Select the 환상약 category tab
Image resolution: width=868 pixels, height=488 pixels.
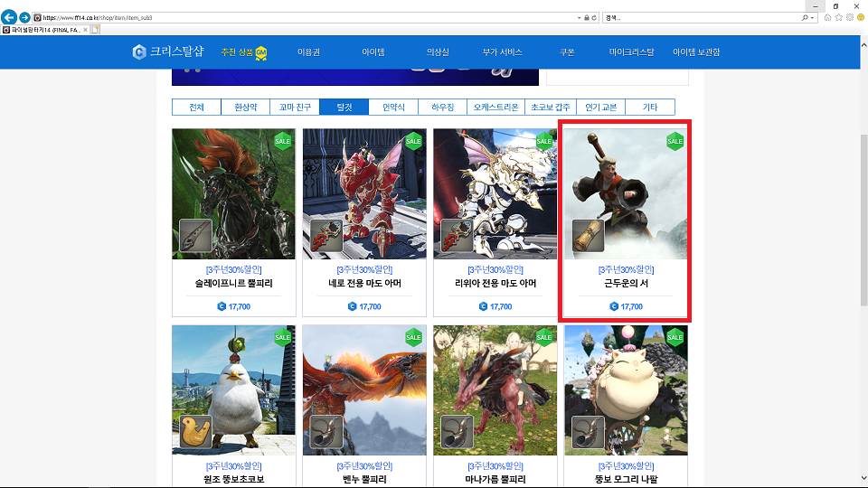245,107
